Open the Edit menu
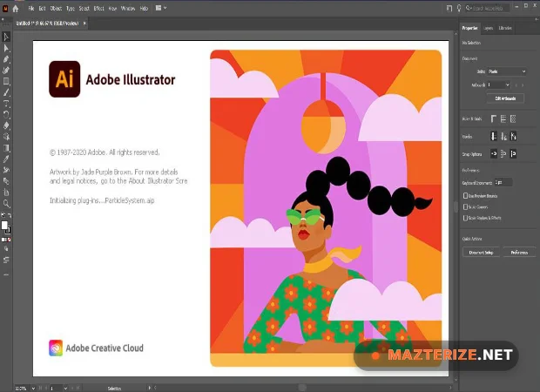The width and height of the screenshot is (540, 392). (42, 8)
